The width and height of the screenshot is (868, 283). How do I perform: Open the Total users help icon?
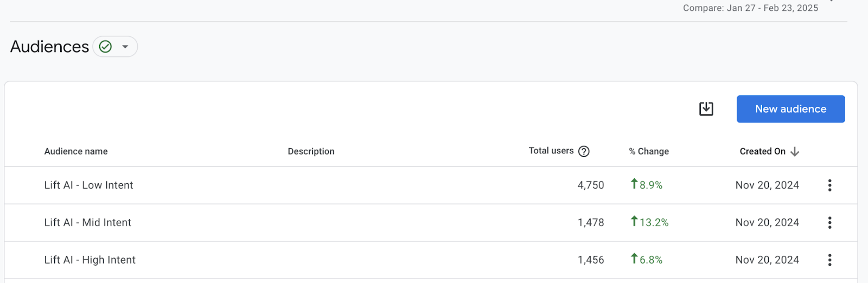pos(584,152)
